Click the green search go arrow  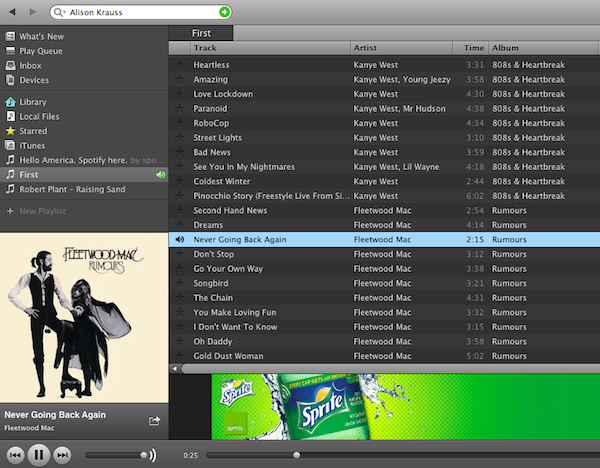pos(224,12)
